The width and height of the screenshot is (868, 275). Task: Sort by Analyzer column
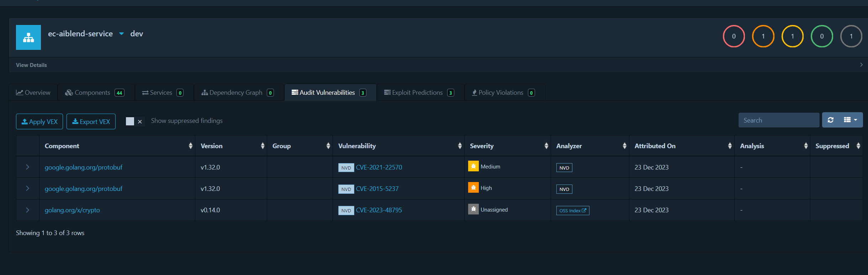(590, 146)
